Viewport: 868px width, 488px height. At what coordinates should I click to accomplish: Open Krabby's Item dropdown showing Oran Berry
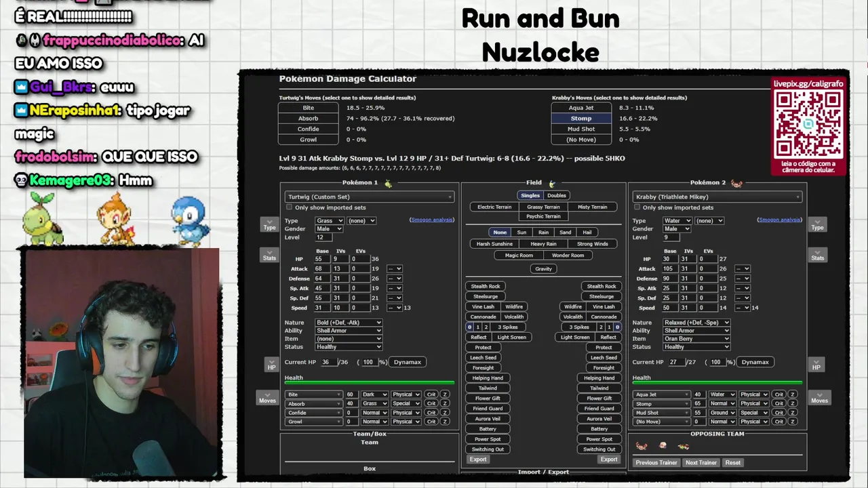696,339
